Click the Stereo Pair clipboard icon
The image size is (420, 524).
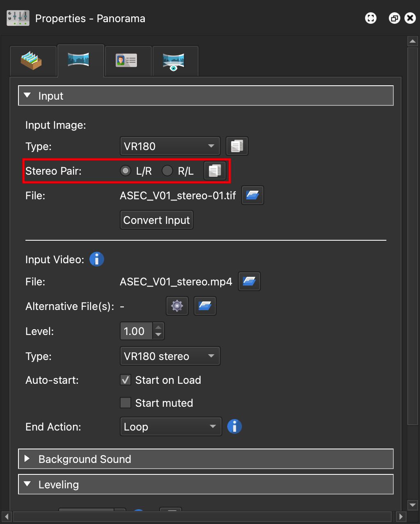click(x=215, y=171)
